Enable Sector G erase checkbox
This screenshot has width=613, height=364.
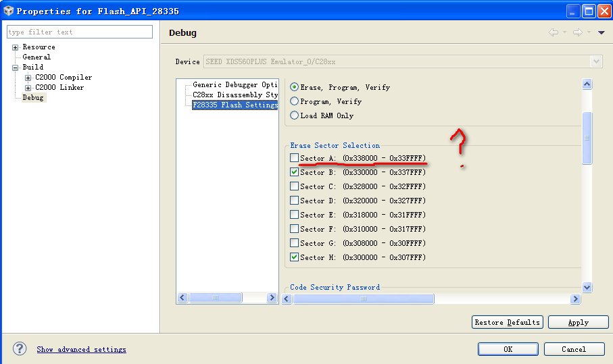point(295,243)
